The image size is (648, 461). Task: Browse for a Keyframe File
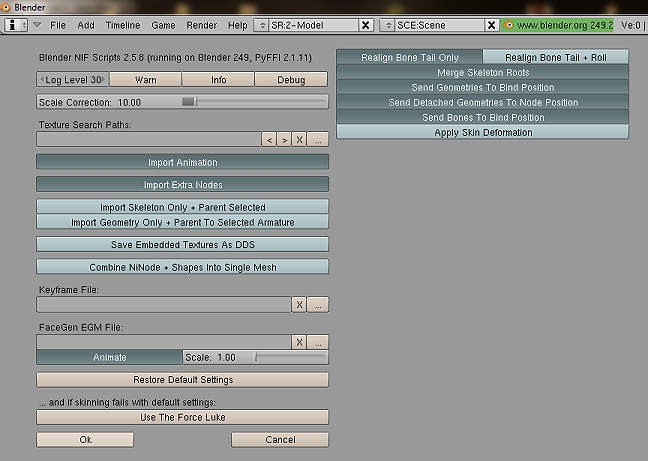click(x=318, y=305)
